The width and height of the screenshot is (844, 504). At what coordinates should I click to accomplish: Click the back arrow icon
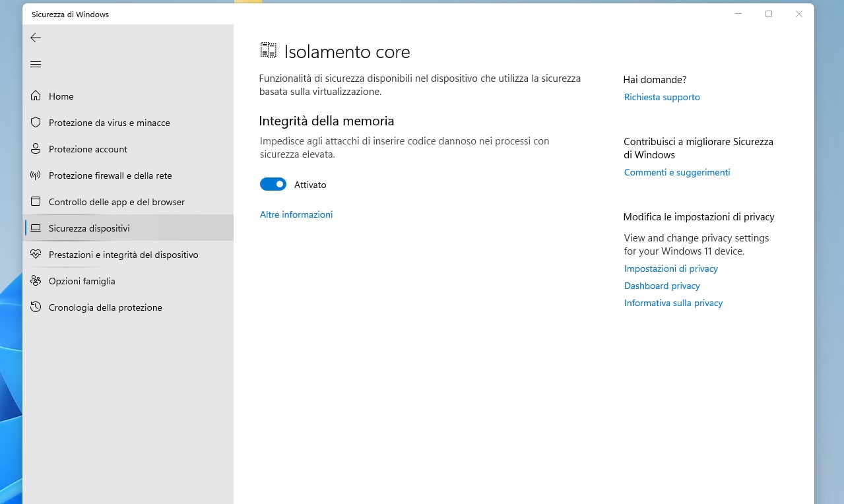coord(36,38)
